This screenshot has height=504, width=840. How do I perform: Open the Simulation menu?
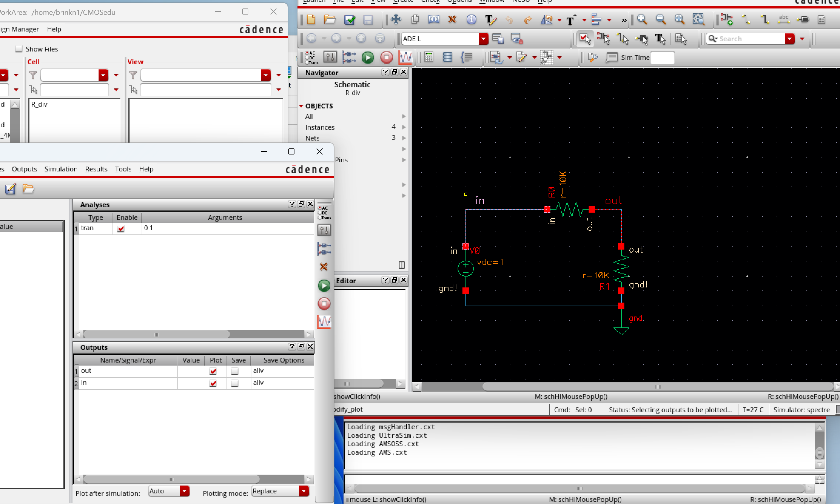tap(61, 169)
